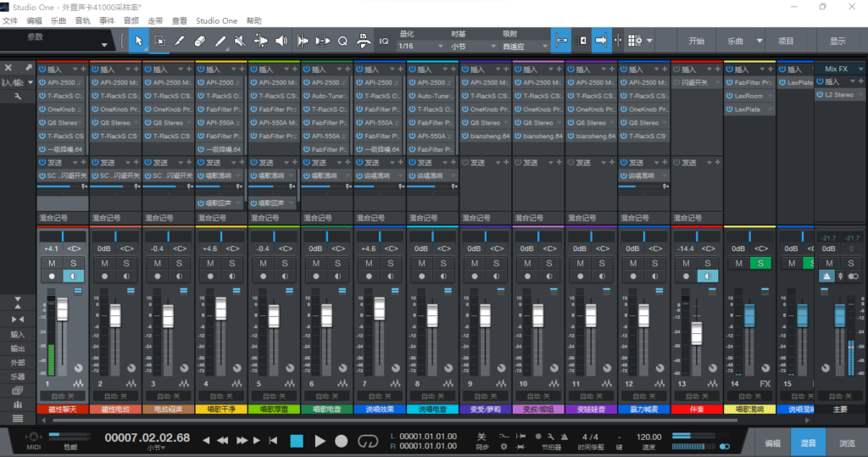Mute channel 2 磁性电台
Viewport: 868px width, 457px height.
pos(105,264)
